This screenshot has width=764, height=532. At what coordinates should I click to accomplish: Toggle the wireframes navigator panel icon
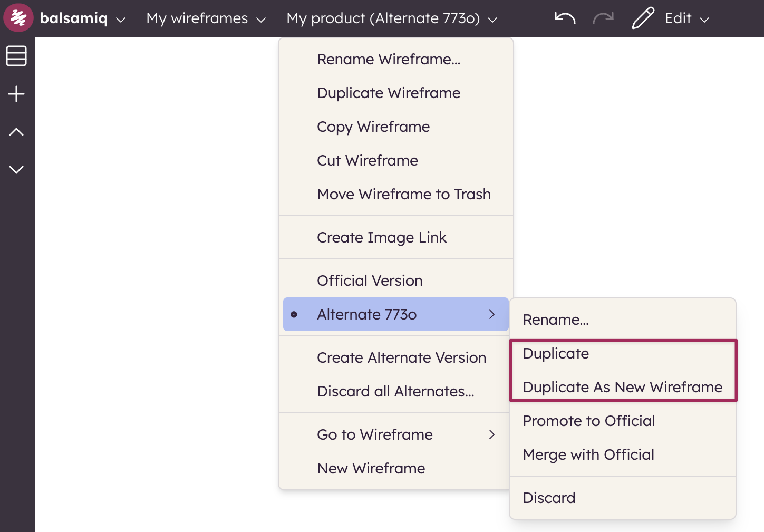[x=16, y=56]
